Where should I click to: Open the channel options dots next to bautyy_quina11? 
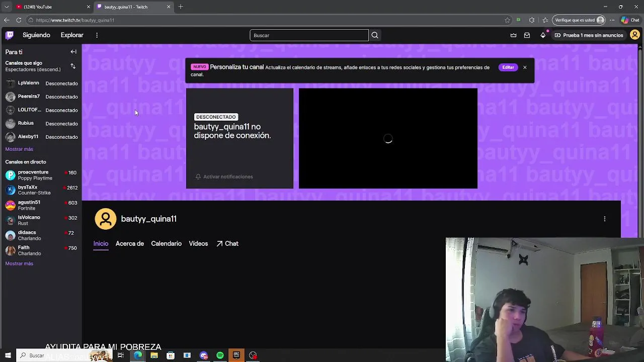pyautogui.click(x=605, y=219)
